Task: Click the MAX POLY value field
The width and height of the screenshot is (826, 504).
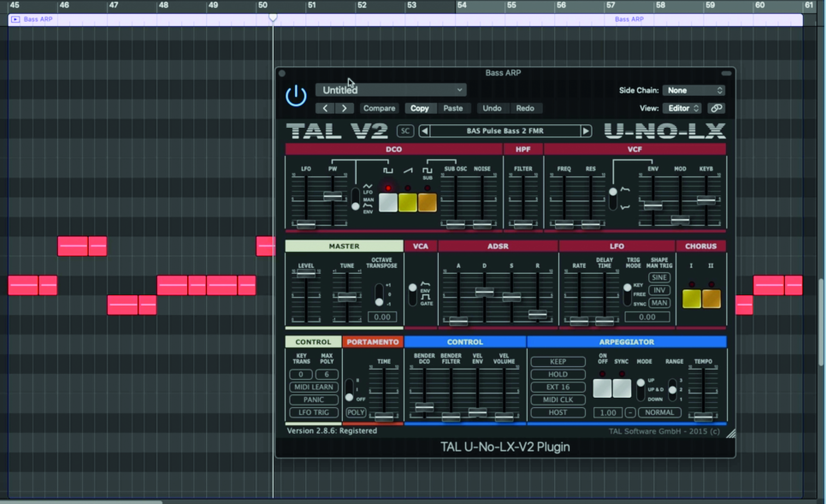Action: (326, 375)
